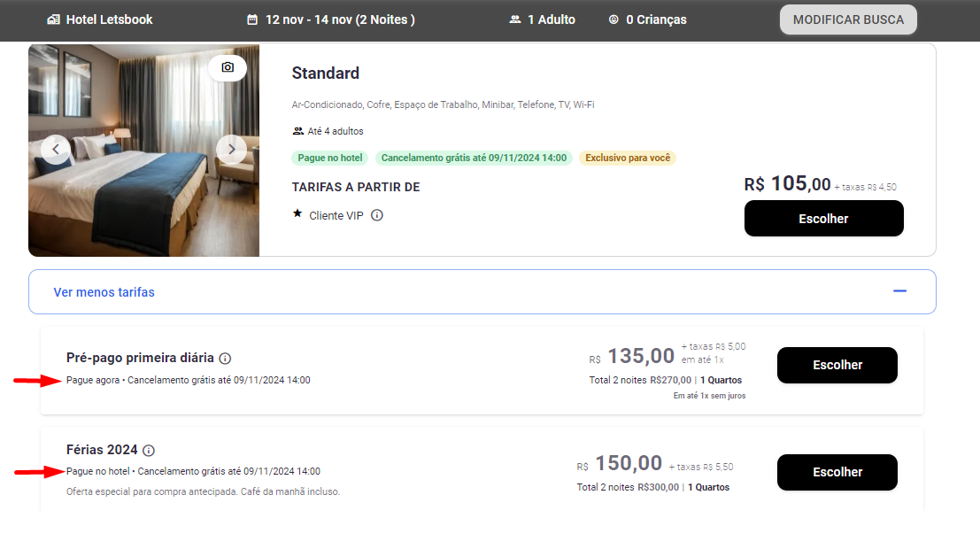Click the calendar icon by dates
Screen dimensions: 980x549
252,19
